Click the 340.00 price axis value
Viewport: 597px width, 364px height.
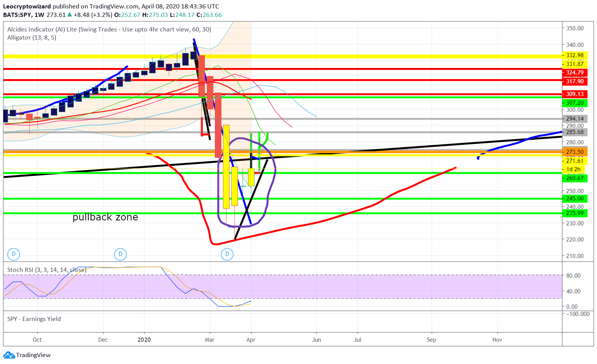pyautogui.click(x=575, y=45)
